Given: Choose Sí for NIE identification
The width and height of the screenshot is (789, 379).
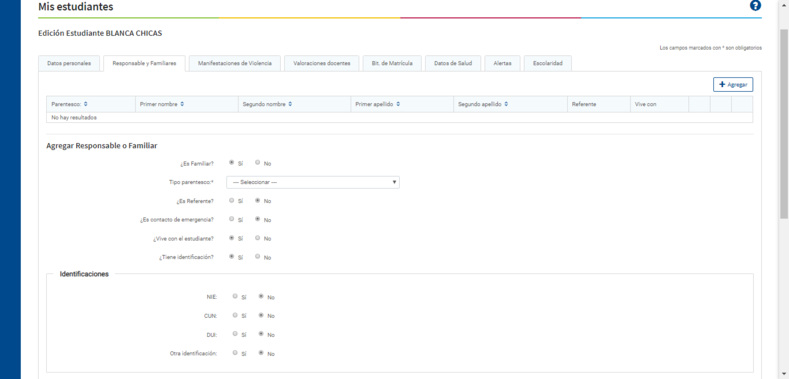Looking at the screenshot, I should (235, 296).
